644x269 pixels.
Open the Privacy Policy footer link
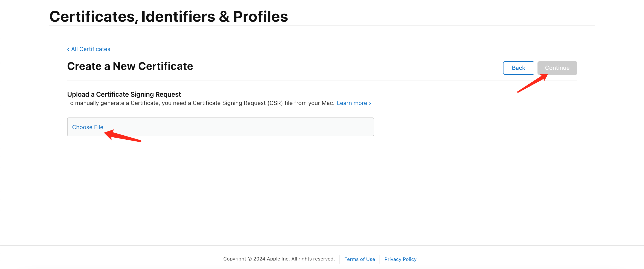coord(400,259)
